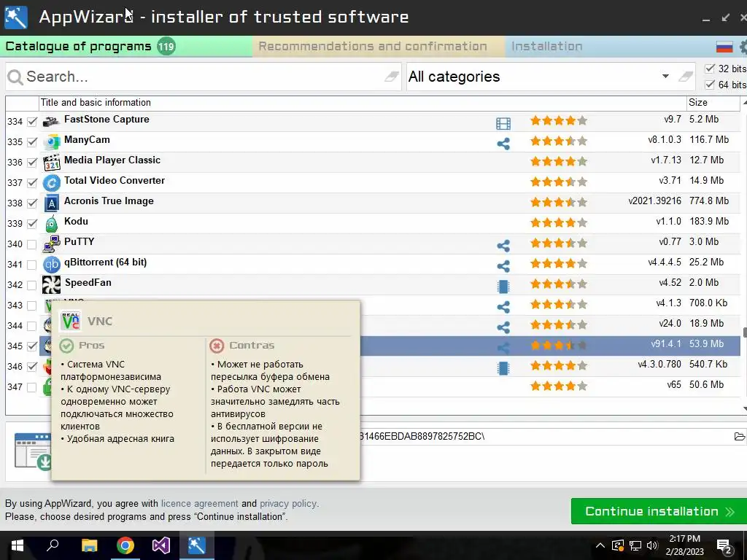
Task: Sort by the Size column header
Action: point(713,103)
